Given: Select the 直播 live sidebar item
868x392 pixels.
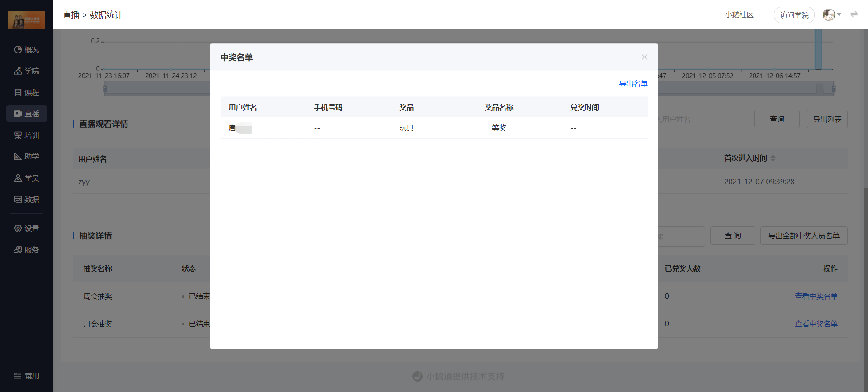Looking at the screenshot, I should [27, 114].
